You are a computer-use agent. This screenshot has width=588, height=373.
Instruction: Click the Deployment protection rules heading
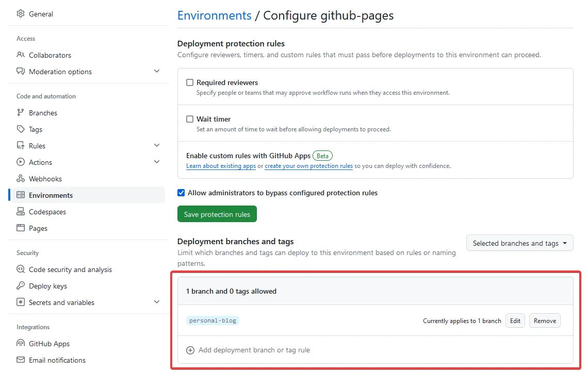coord(231,44)
